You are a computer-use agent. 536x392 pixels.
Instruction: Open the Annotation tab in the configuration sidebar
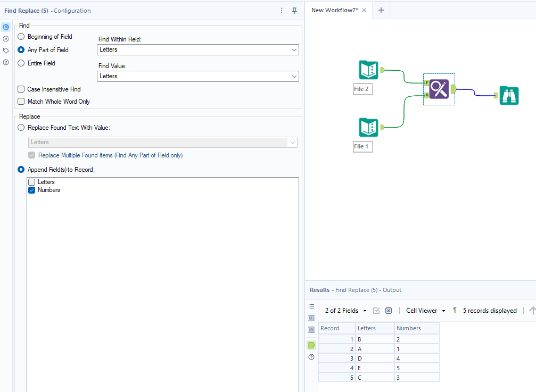[6, 50]
